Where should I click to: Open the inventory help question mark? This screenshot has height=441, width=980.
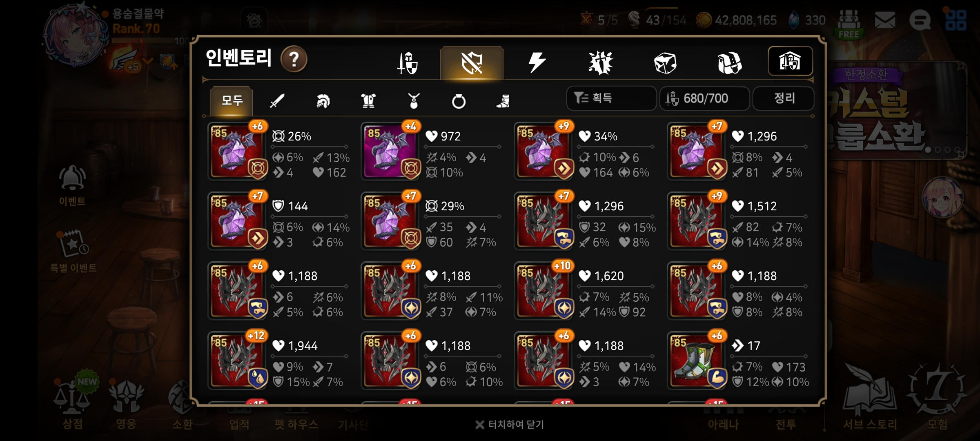click(x=294, y=59)
